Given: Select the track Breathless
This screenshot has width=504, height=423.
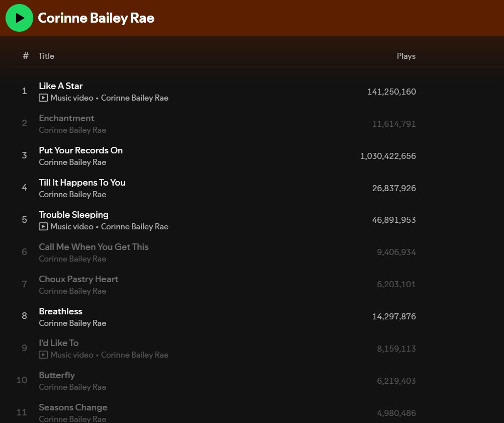Looking at the screenshot, I should (x=60, y=311).
